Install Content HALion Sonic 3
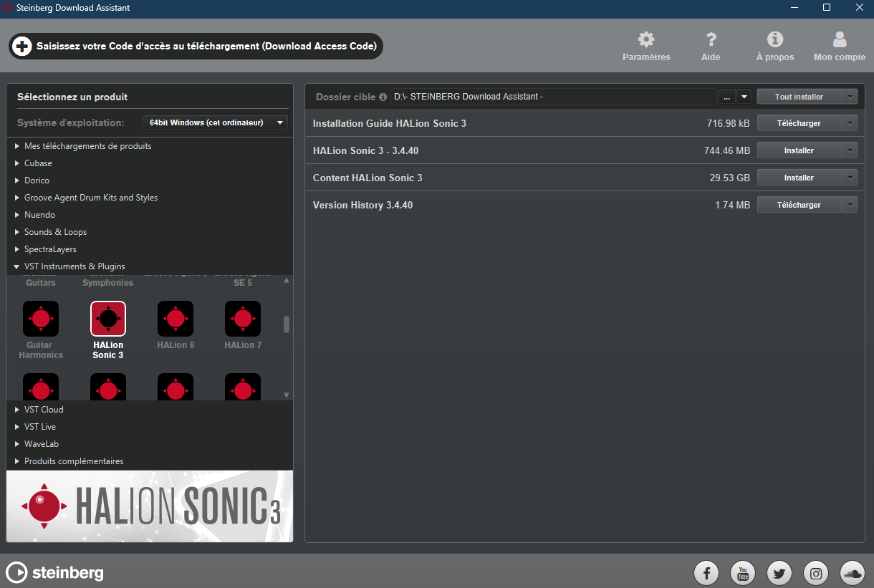 799,178
